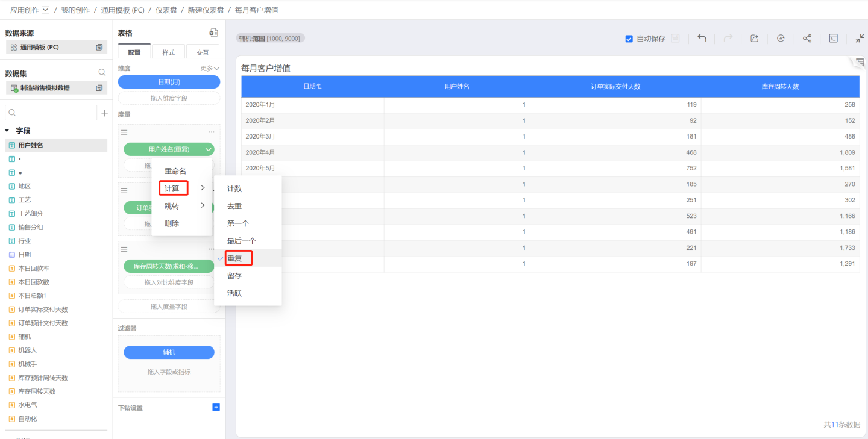868x439 pixels.
Task: Switch to the 样式 tab
Action: [169, 52]
